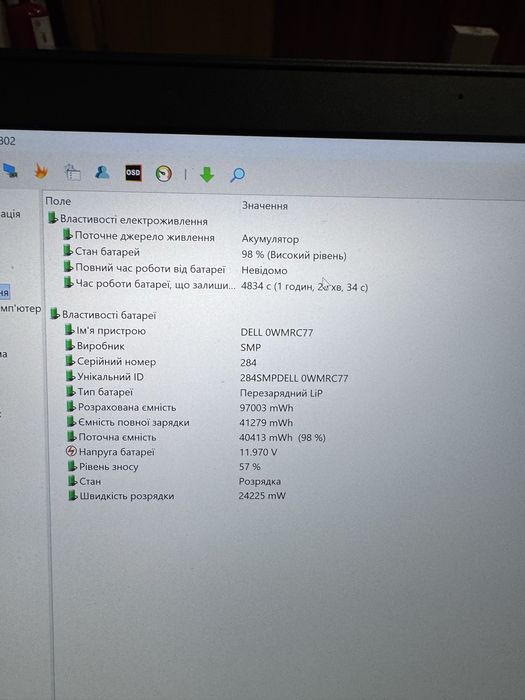Select the Час роботи батареї, що залиши... row

pos(150,284)
